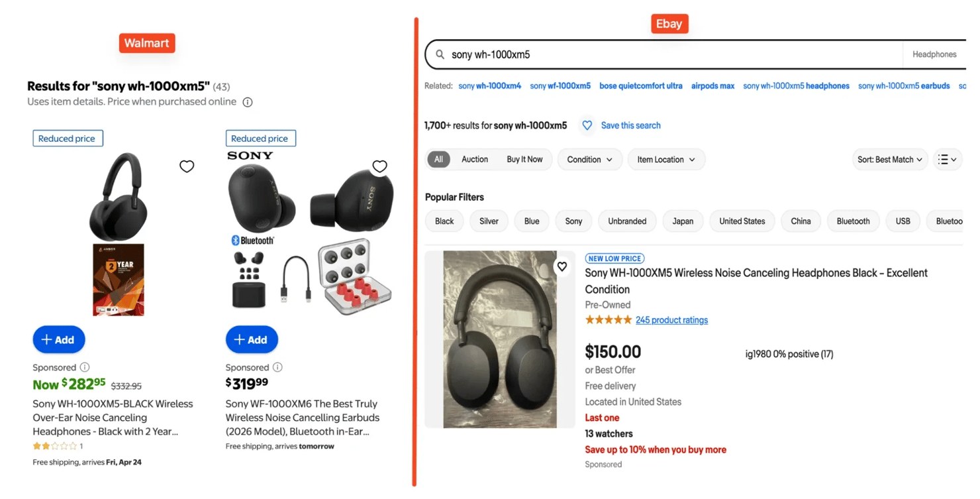980x499 pixels.
Task: Click the eBay search magnifier icon
Action: 440,54
